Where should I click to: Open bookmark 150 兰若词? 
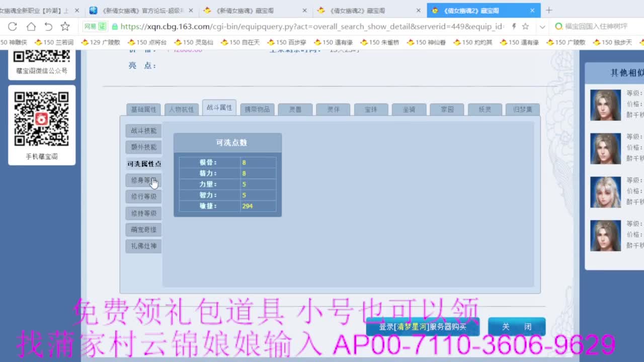tap(54, 43)
